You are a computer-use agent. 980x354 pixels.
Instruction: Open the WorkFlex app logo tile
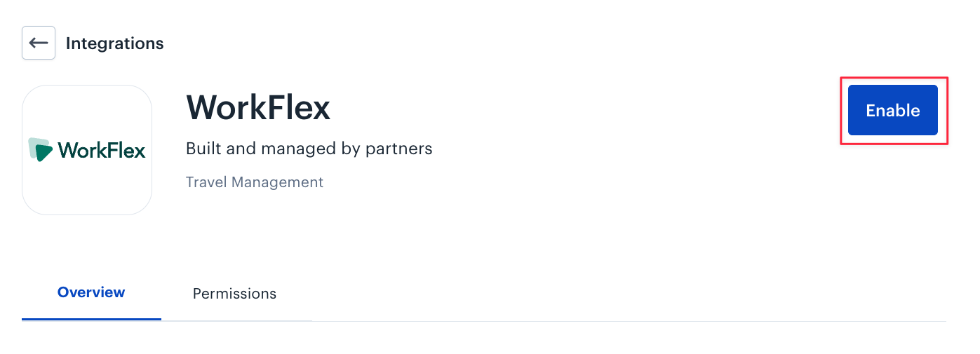87,150
